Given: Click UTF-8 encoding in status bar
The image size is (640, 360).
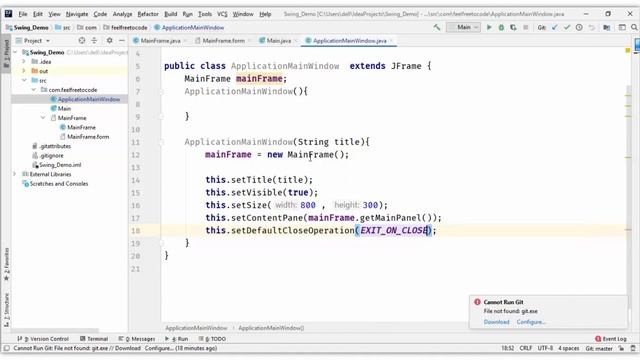Looking at the screenshot, I should pos(545,348).
